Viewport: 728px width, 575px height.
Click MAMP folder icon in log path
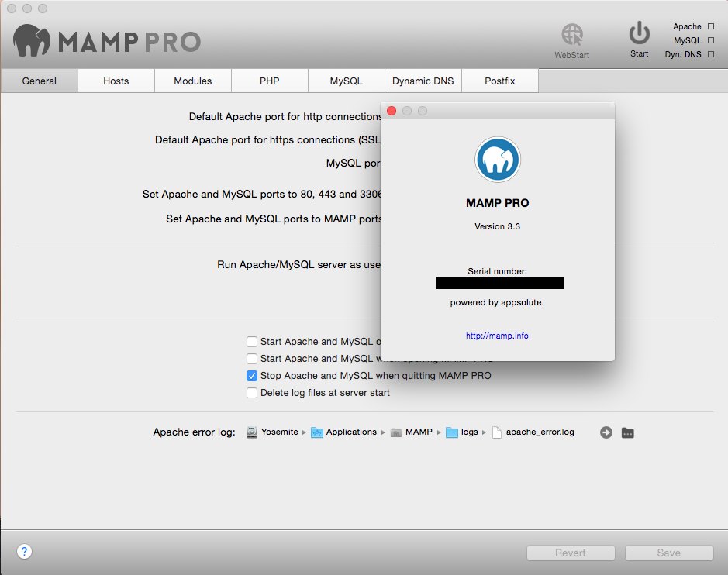pyautogui.click(x=396, y=432)
